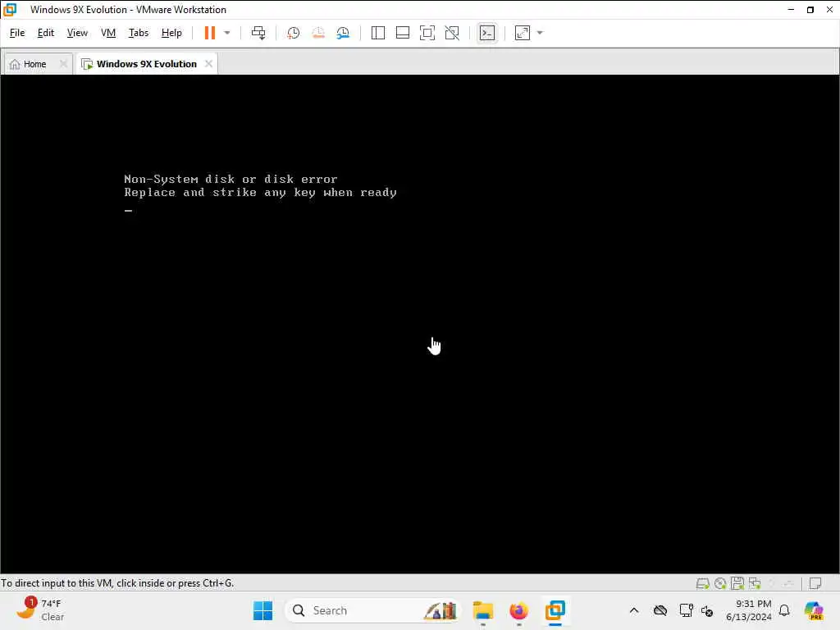Click the muted volume tray icon

[x=706, y=610]
